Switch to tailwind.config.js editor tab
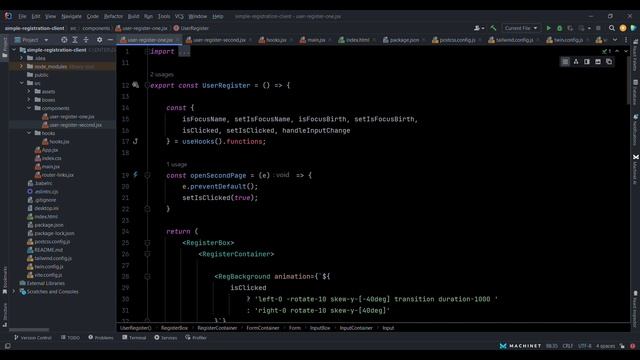 click(513, 40)
